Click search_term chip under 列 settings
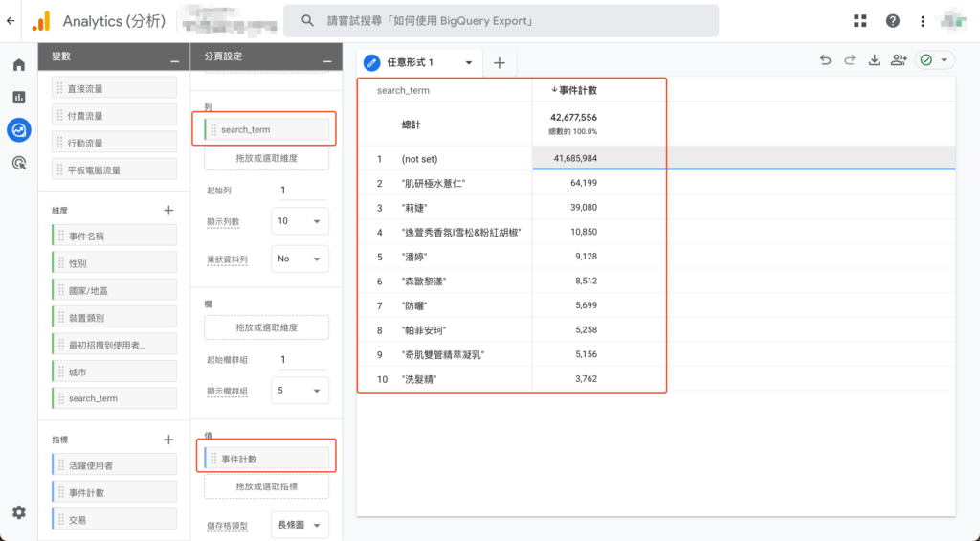Viewport: 980px width, 541px height. (267, 129)
